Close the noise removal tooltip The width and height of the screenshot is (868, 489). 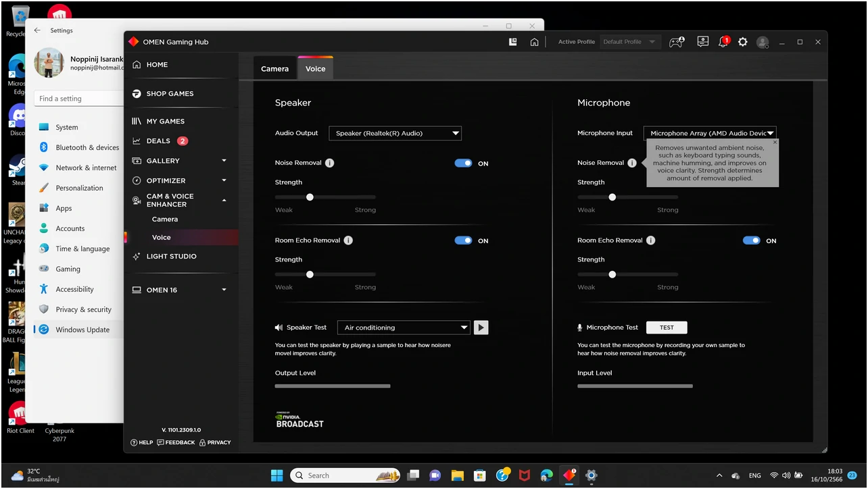[x=775, y=143]
